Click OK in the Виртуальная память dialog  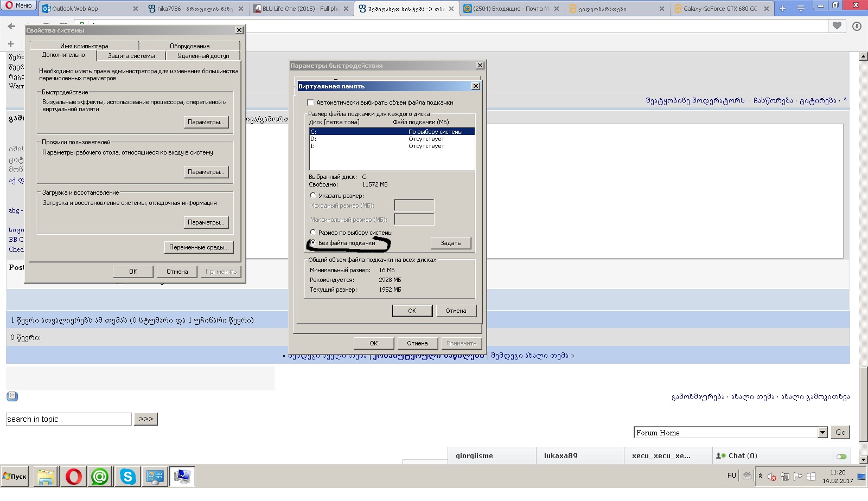coord(412,311)
